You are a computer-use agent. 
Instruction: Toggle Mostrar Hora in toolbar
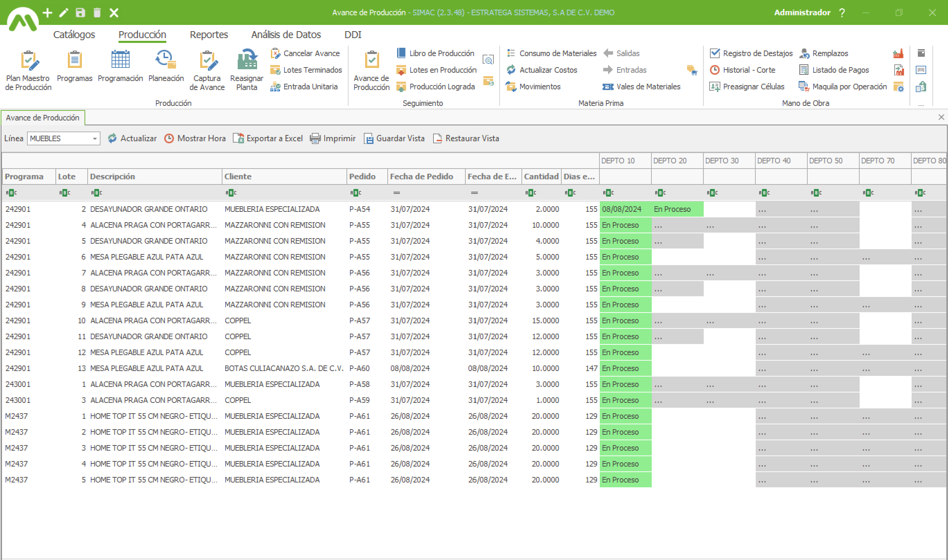coord(195,138)
